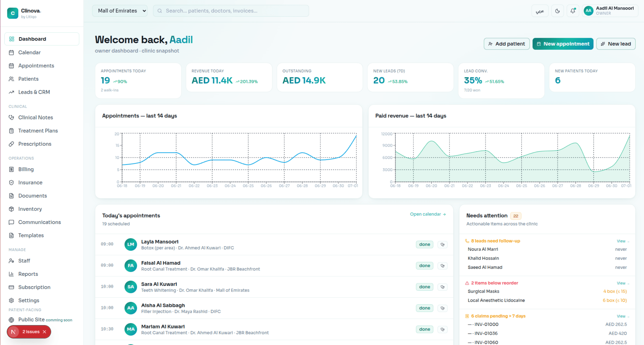Click the Subscription card icon

pyautogui.click(x=11, y=287)
